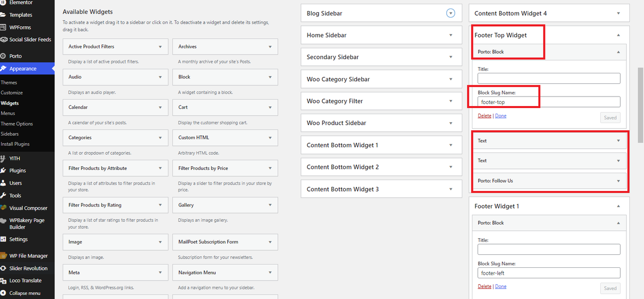
Task: Open the Navigation Menu widget dropdown
Action: [270, 272]
